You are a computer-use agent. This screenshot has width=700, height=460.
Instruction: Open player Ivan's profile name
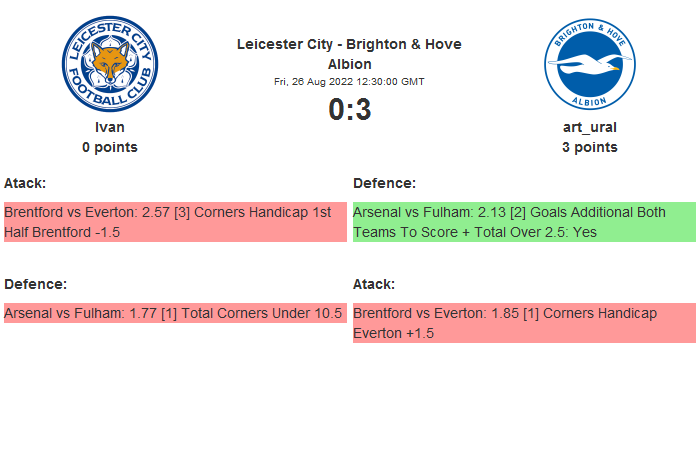coord(110,127)
